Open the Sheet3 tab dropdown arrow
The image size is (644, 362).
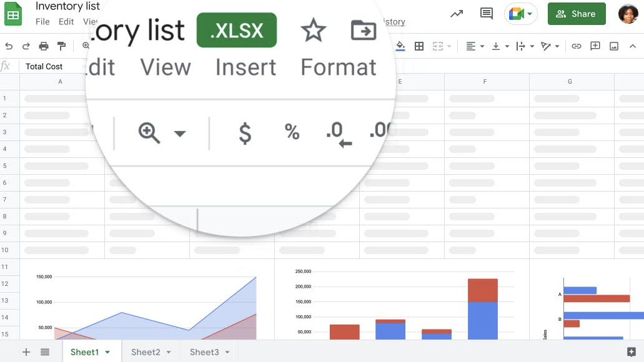click(x=227, y=352)
